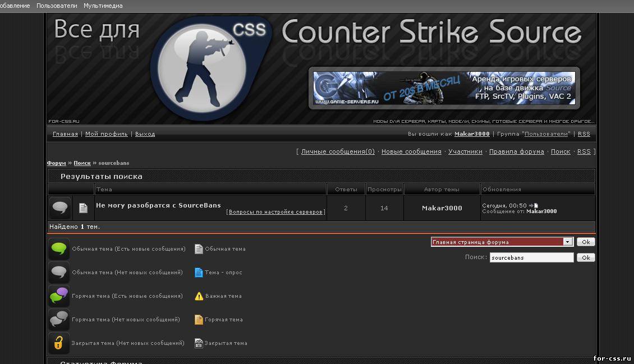Click the grey double-bubble hot topic icon
Viewport: 634px width, 364px height.
pyautogui.click(x=58, y=319)
